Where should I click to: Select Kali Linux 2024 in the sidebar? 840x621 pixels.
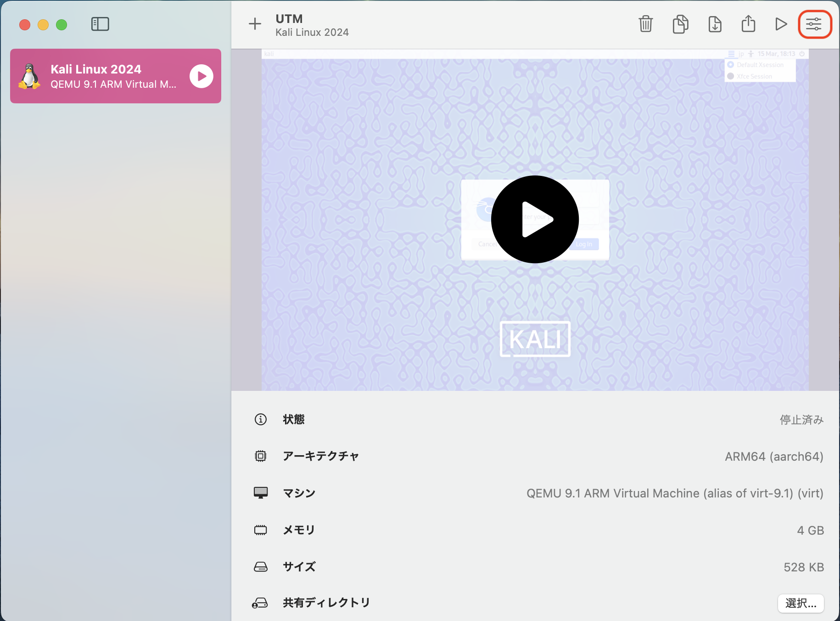115,76
